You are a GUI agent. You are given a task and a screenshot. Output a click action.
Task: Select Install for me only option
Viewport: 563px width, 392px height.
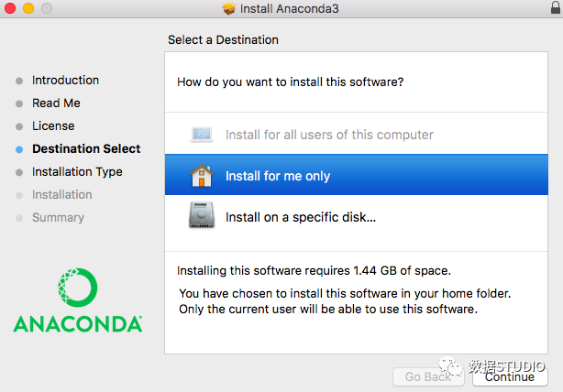(278, 176)
